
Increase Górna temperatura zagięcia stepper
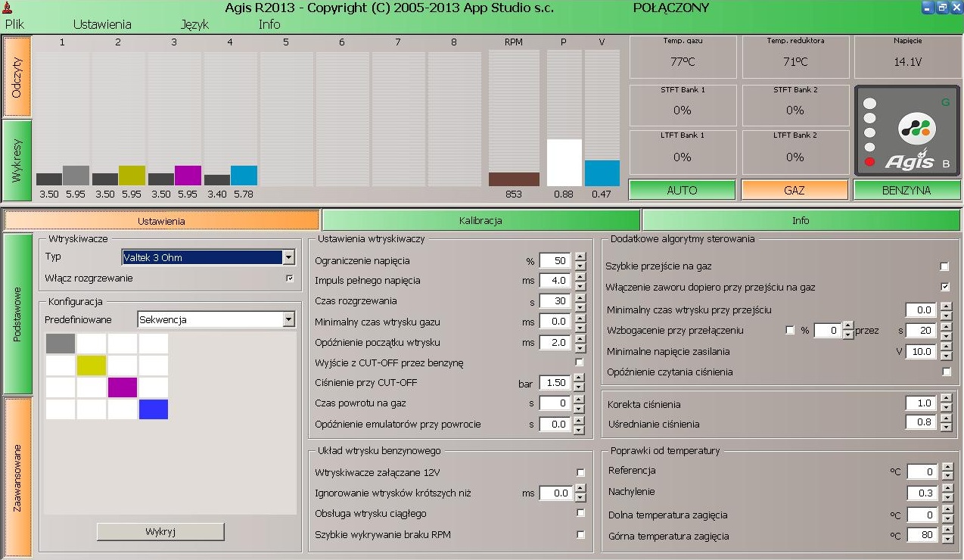(x=946, y=531)
